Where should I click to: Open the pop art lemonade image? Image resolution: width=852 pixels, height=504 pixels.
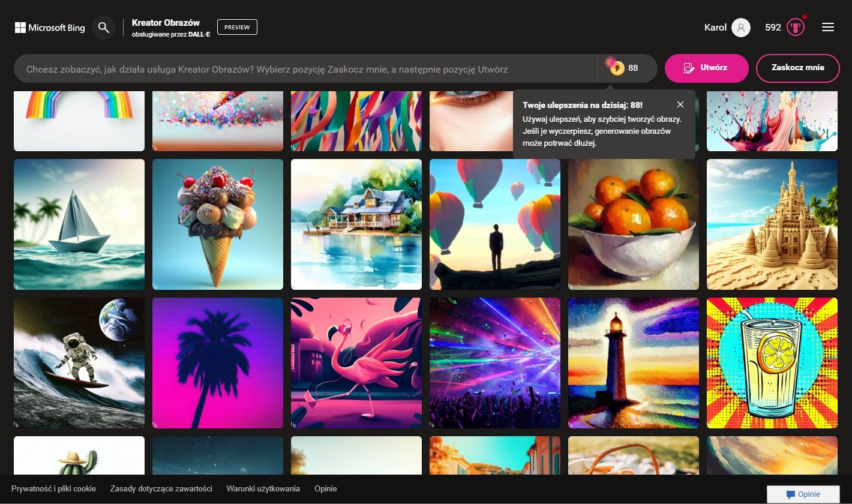[772, 363]
